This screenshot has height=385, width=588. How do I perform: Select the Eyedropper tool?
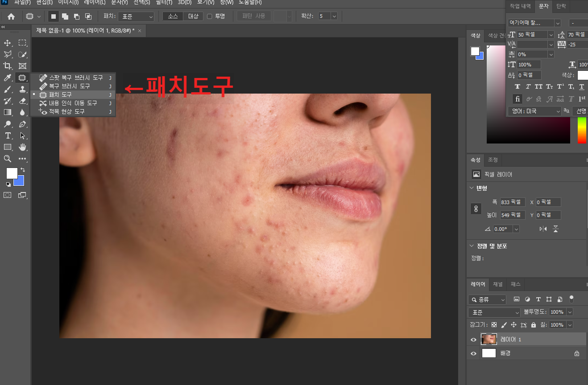pos(8,78)
